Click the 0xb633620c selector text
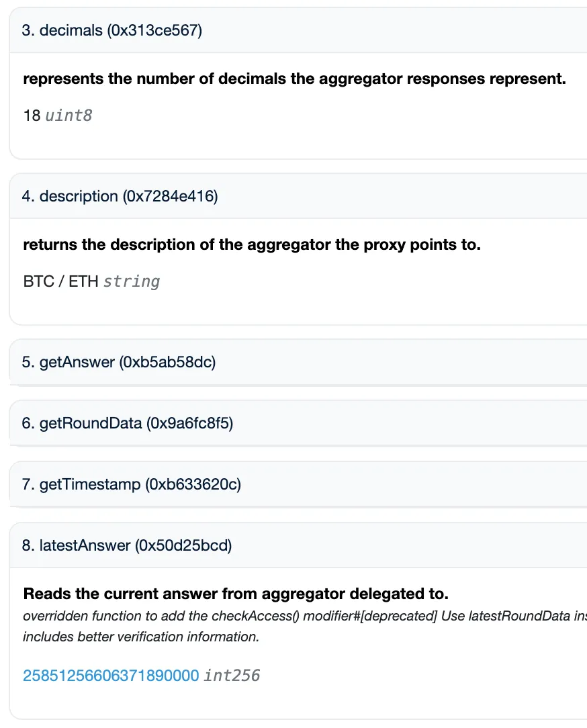 click(x=193, y=484)
